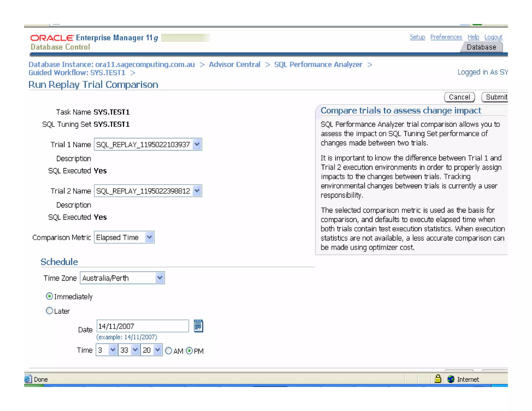Click the security lock icon in status bar
This screenshot has height=411, width=532.
click(438, 379)
